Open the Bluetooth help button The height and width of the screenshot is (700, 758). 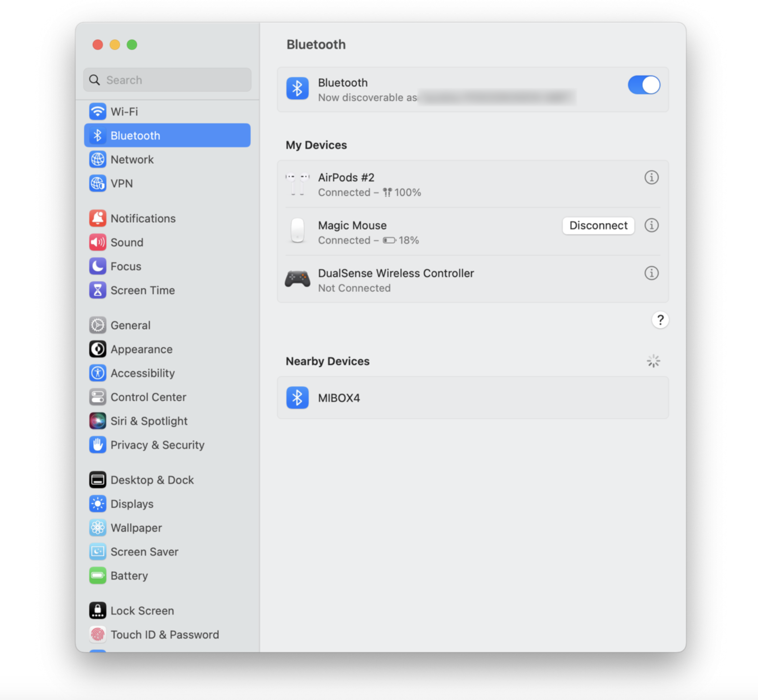coord(660,320)
